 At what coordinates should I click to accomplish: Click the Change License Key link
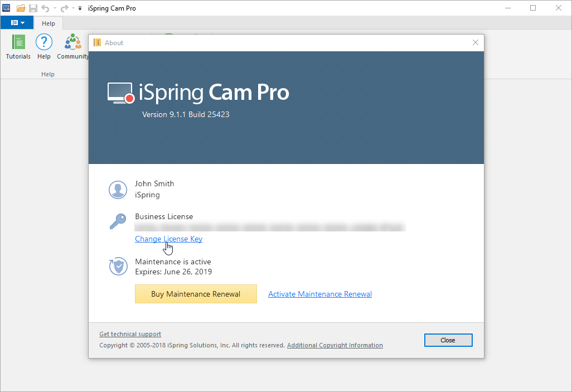point(168,239)
